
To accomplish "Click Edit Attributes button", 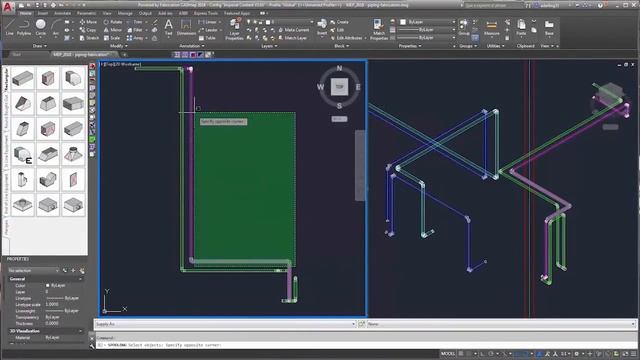I will coord(346,38).
